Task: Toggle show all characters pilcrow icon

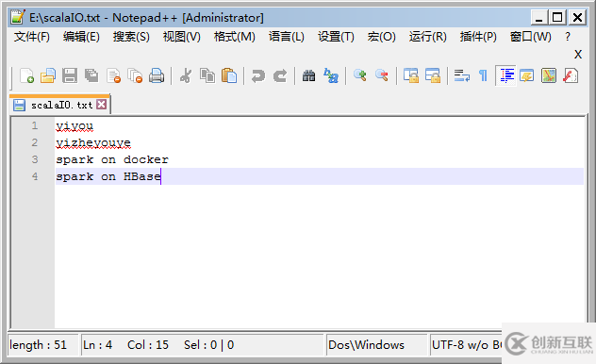Action: pyautogui.click(x=483, y=75)
